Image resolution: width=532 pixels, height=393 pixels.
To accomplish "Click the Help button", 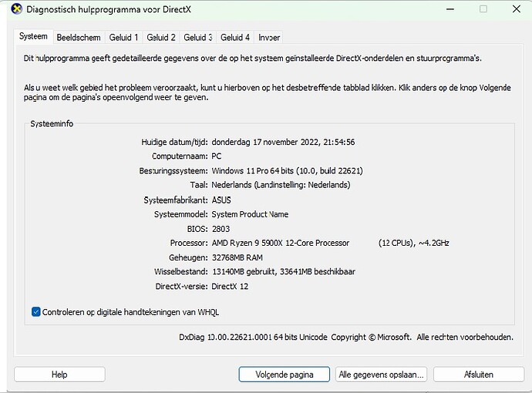I will [x=59, y=375].
